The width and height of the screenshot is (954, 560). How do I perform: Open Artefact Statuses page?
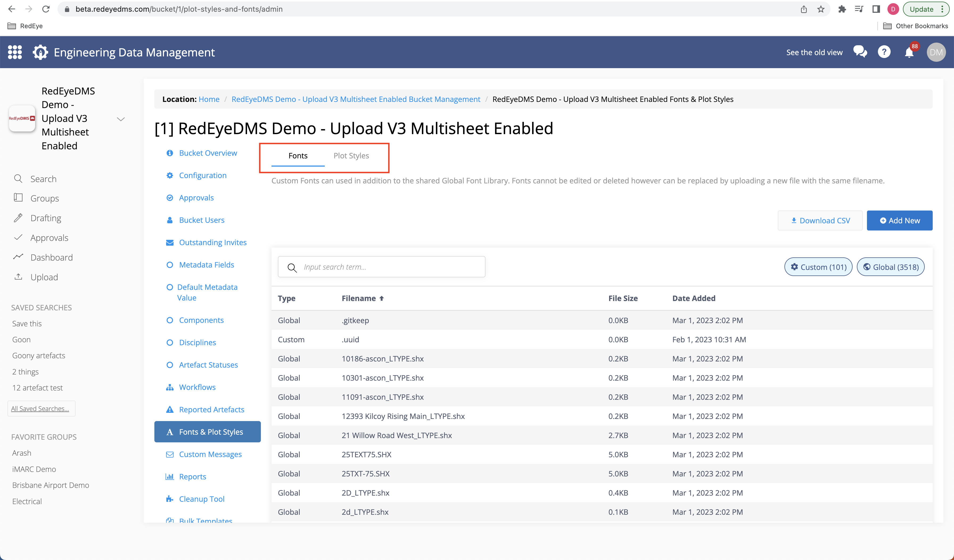(x=208, y=365)
